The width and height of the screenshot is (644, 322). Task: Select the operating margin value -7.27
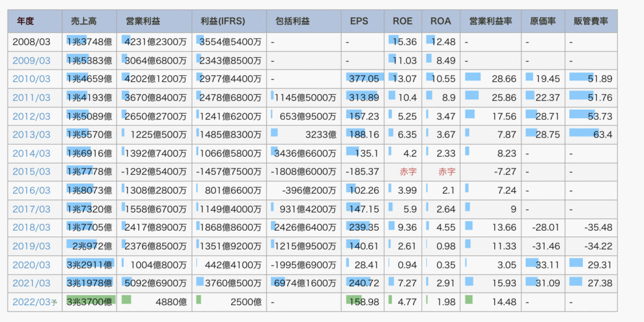click(506, 172)
